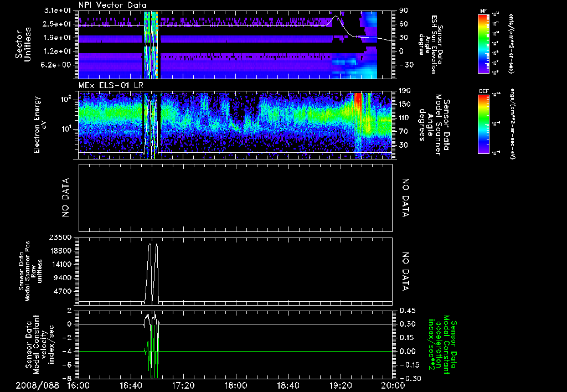Click the "DEF" label above the color bar
This screenshot has width=567, height=392.
pyautogui.click(x=483, y=91)
